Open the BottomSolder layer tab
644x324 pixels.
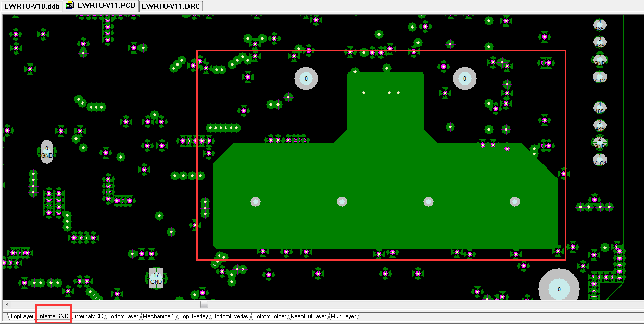270,316
